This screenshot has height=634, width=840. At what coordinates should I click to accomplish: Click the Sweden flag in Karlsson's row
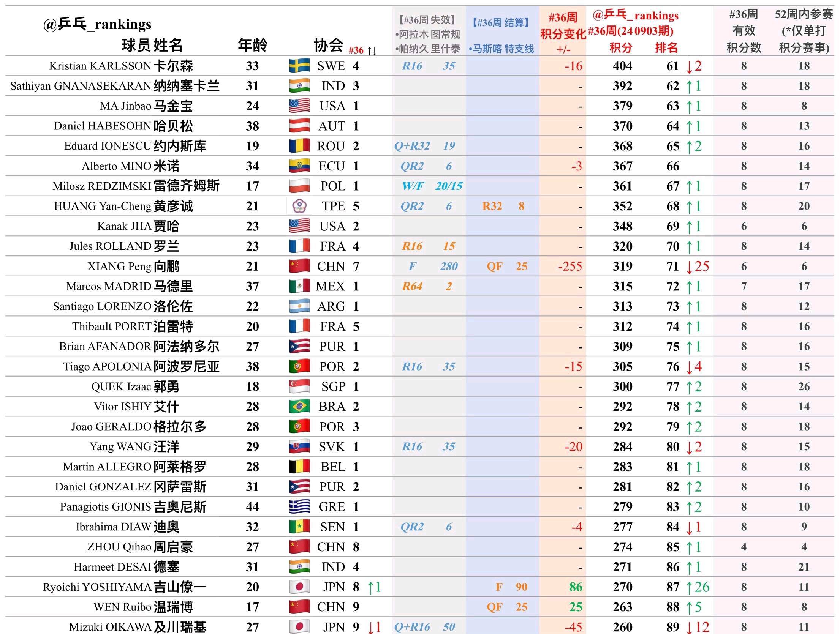pyautogui.click(x=299, y=66)
